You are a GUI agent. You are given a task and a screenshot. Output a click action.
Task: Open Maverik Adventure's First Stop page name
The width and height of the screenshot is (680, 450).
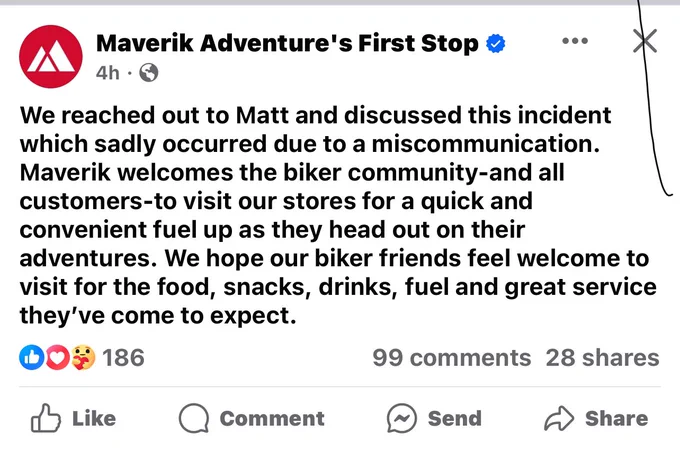pyautogui.click(x=287, y=43)
